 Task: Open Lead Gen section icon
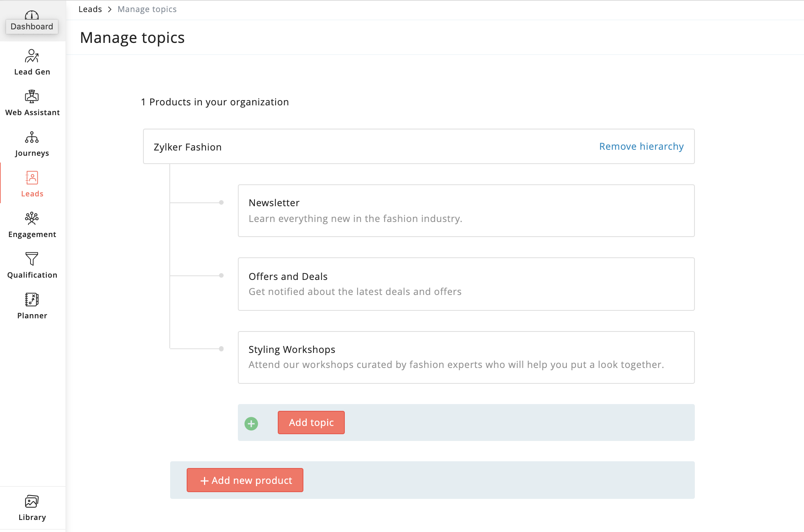coord(32,56)
